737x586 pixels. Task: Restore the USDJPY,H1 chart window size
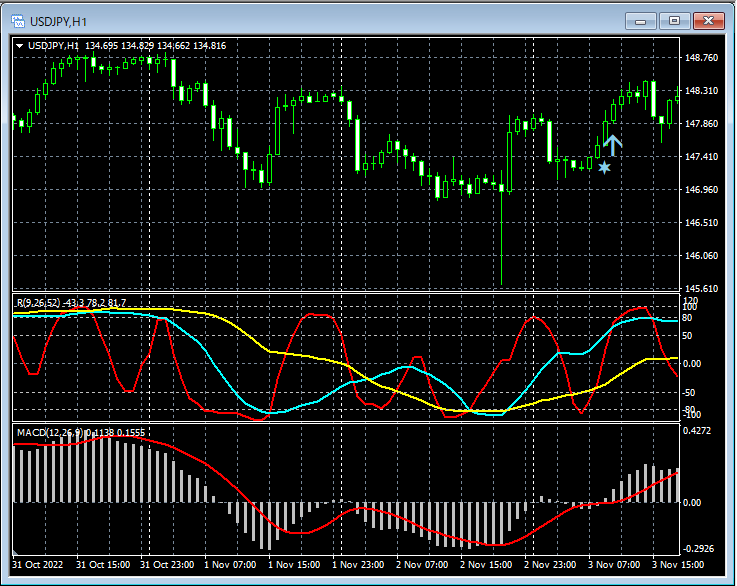coord(674,20)
